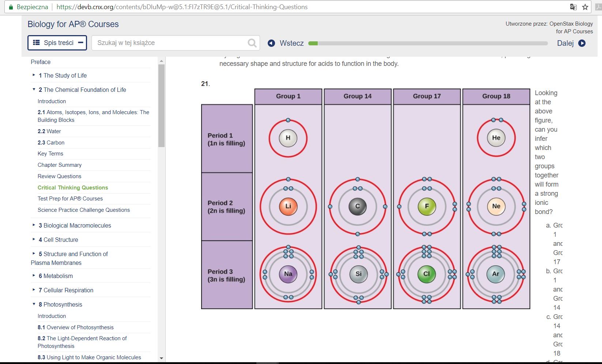Collapse chapter 2 The Chemical Foundation of Life
Image resolution: width=602 pixels, height=364 pixels.
[x=33, y=89]
